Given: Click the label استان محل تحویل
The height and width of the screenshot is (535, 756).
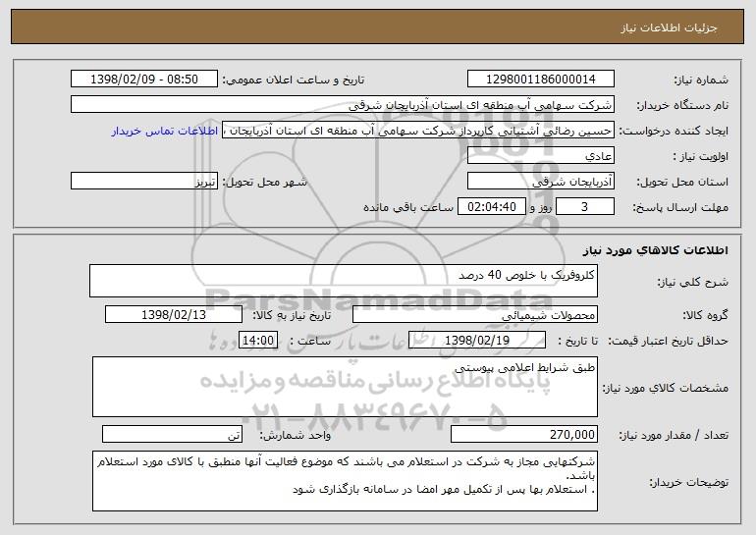Looking at the screenshot, I should click(x=682, y=183).
